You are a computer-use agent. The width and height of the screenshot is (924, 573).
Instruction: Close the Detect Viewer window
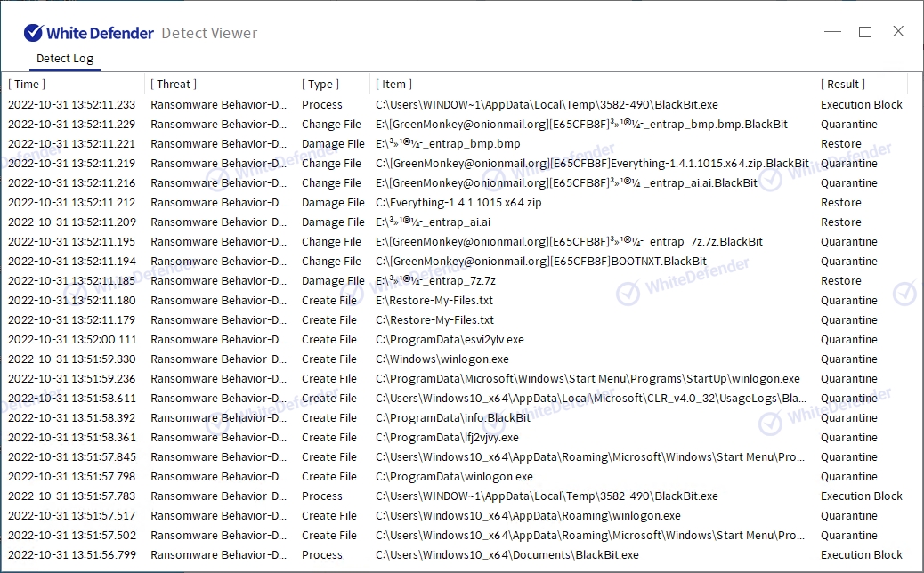pyautogui.click(x=898, y=31)
